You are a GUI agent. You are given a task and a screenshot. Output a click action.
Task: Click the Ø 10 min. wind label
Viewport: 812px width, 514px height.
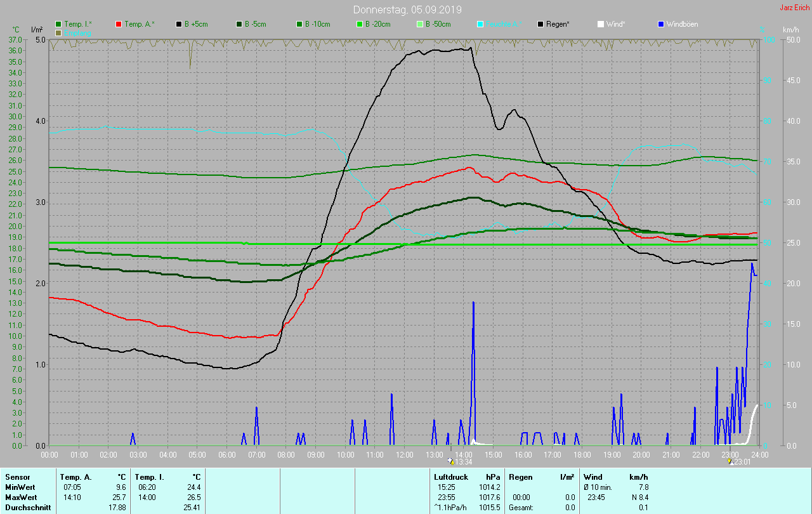(x=598, y=487)
